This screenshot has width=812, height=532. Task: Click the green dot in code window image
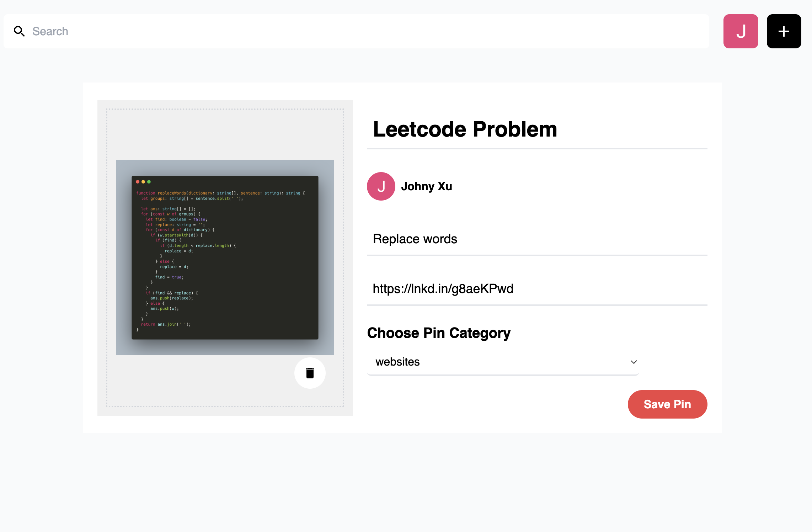click(x=149, y=182)
